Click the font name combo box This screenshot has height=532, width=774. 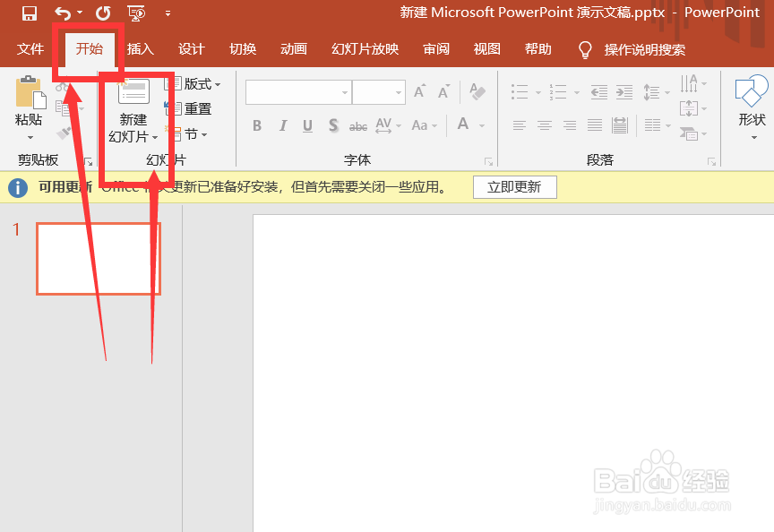pyautogui.click(x=298, y=92)
